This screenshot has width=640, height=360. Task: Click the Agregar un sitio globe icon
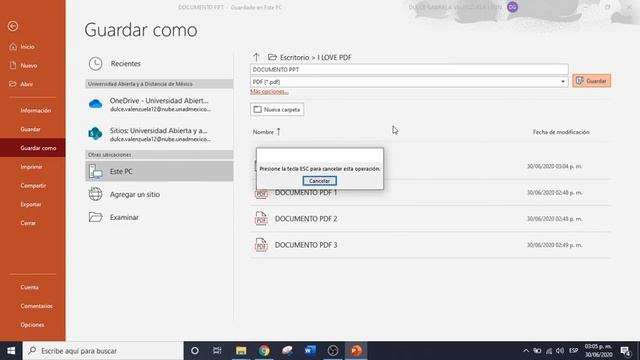coord(96,194)
